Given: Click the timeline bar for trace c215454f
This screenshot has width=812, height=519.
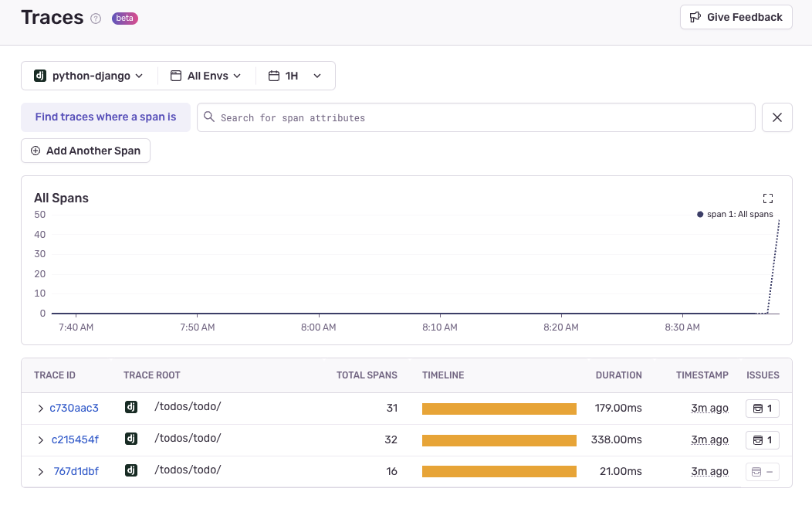Looking at the screenshot, I should point(499,441).
